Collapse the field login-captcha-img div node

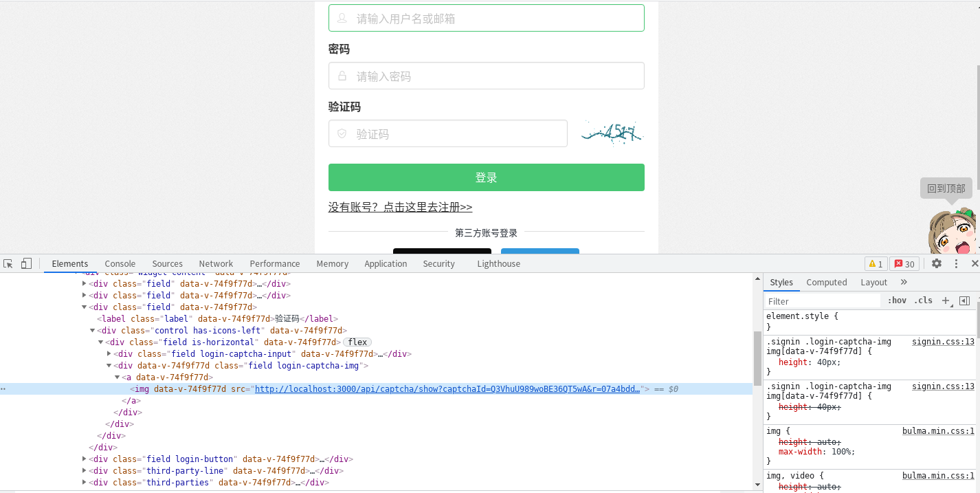pyautogui.click(x=109, y=366)
